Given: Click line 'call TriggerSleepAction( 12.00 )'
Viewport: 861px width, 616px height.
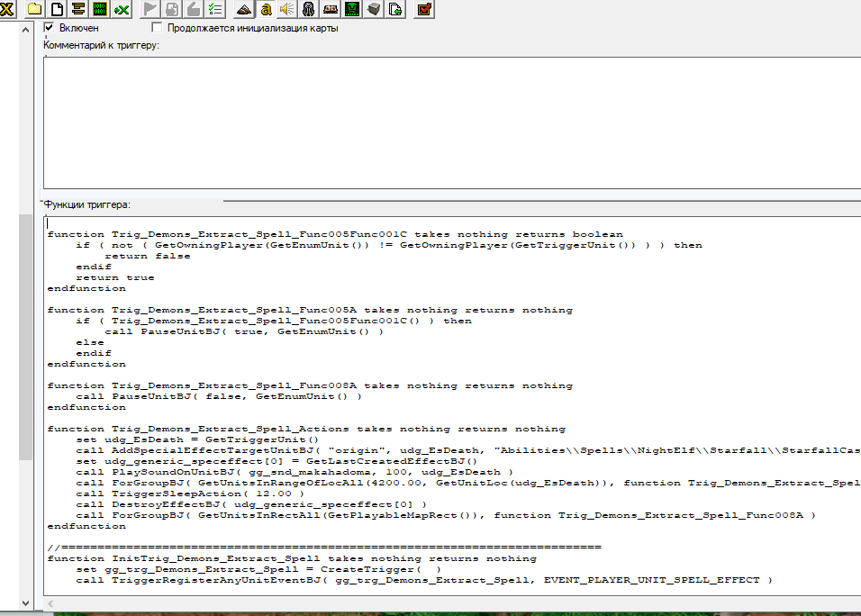Looking at the screenshot, I should click(190, 494).
